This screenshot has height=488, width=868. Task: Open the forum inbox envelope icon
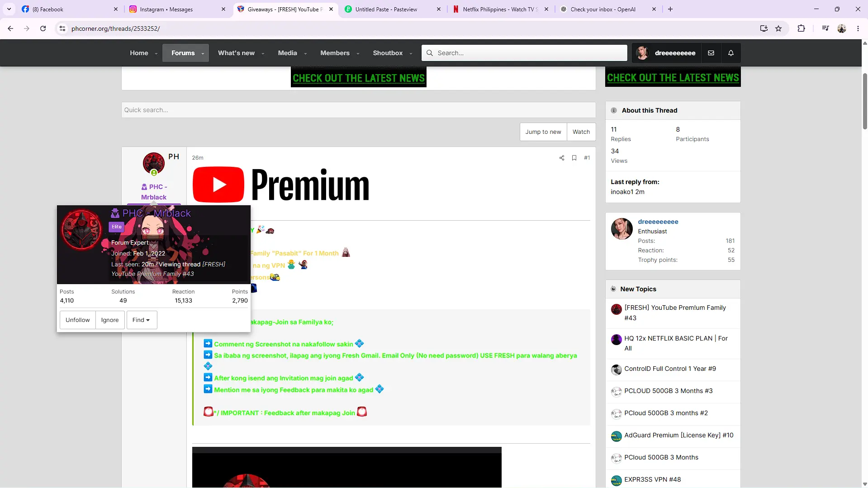pyautogui.click(x=711, y=53)
